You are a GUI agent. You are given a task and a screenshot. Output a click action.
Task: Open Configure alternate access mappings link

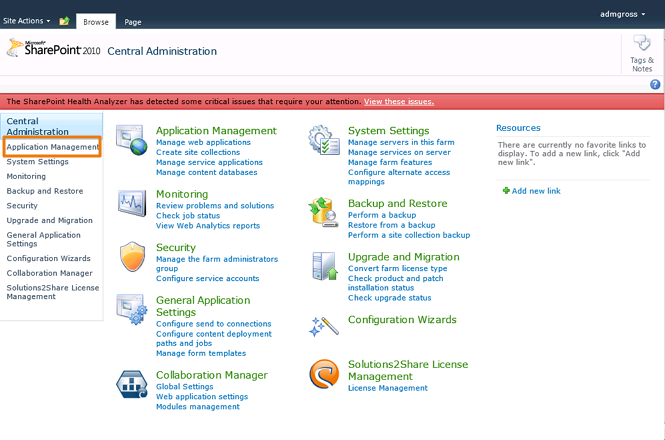399,177
